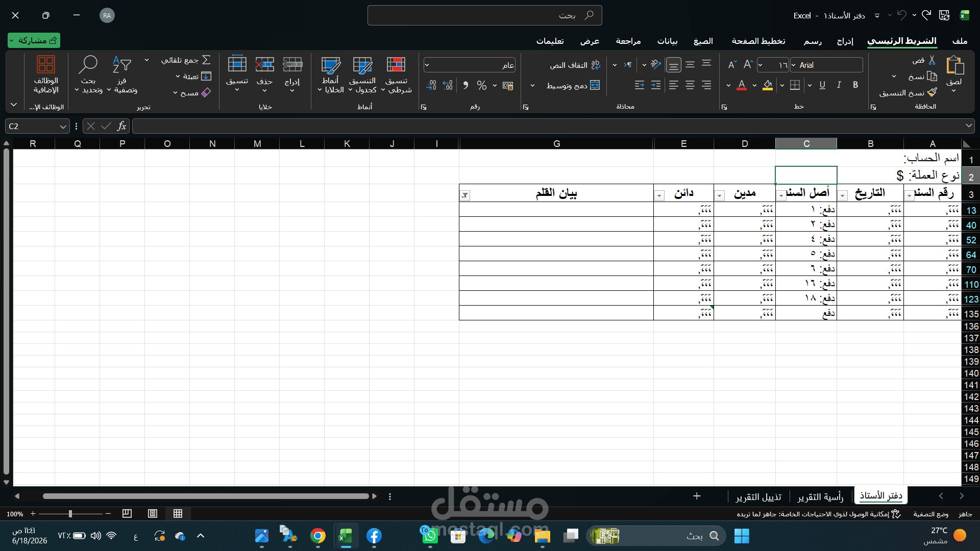980x551 pixels.
Task: Click the red font color swatch
Action: pyautogui.click(x=742, y=85)
